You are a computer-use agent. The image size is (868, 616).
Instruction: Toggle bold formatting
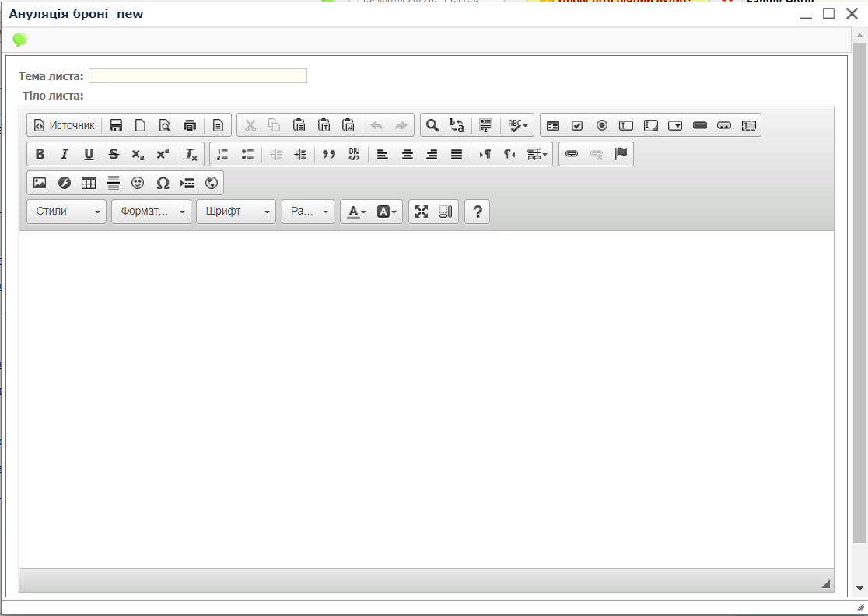[40, 154]
